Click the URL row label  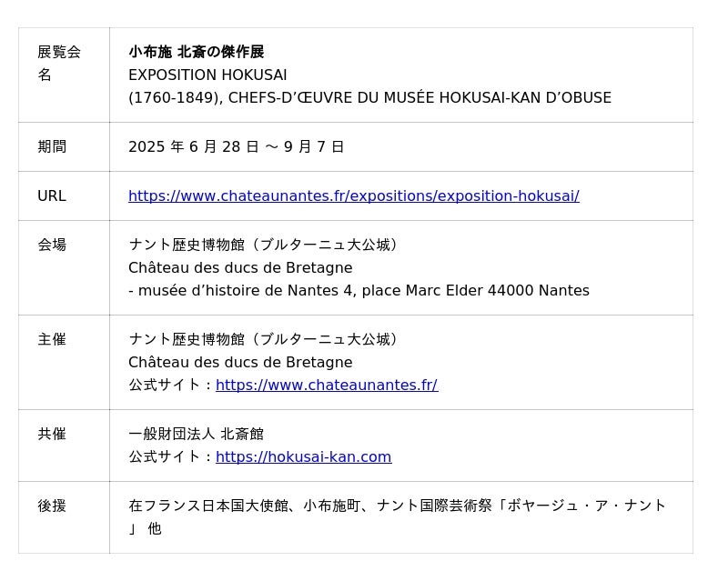point(51,195)
